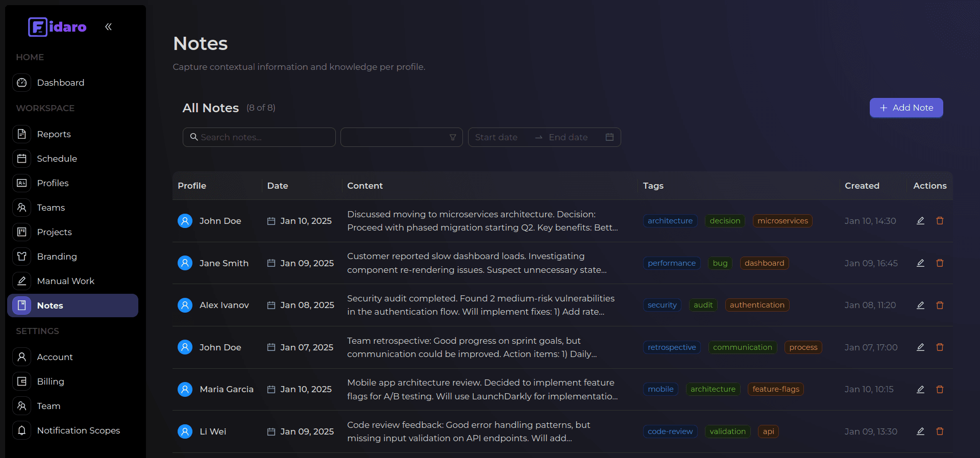Delete Li Wei's code review note

pyautogui.click(x=940, y=431)
